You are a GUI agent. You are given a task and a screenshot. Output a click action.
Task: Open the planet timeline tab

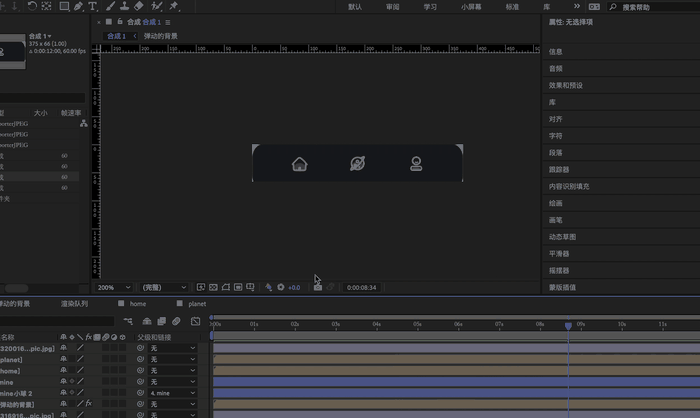(x=197, y=304)
